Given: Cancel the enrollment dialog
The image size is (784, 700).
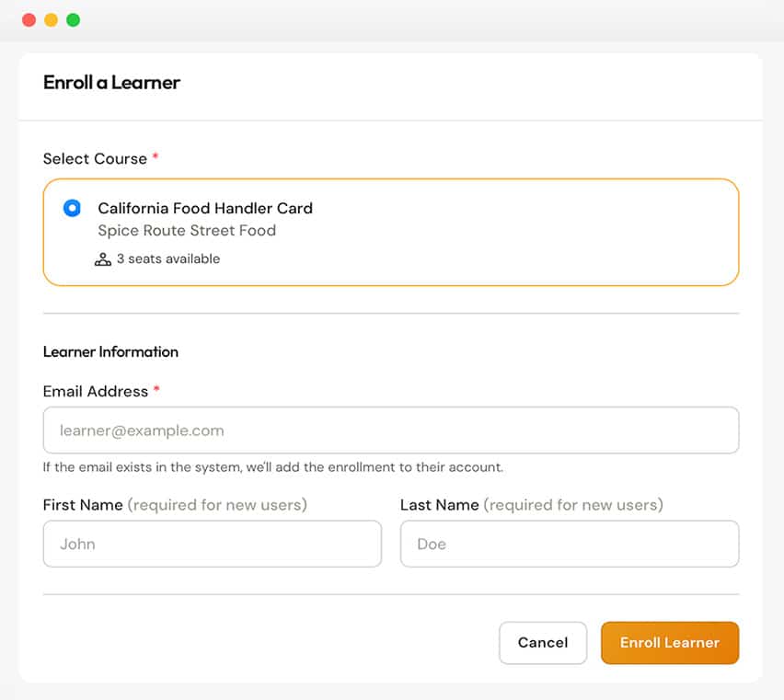Looking at the screenshot, I should point(543,643).
